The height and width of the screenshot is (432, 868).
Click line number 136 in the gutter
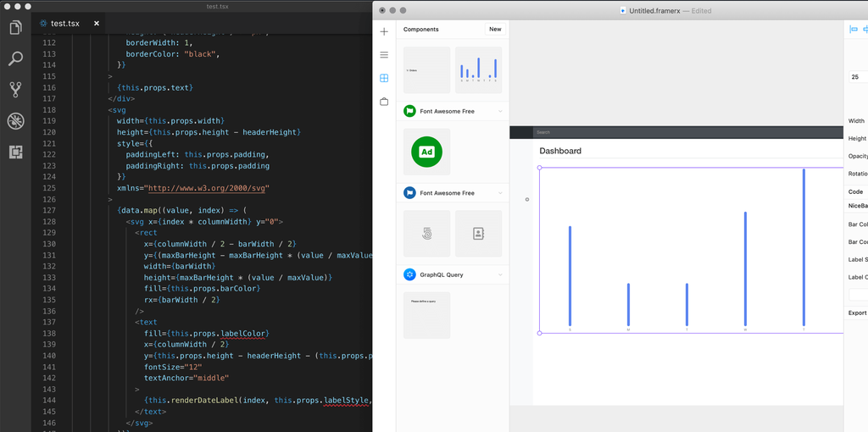(x=49, y=311)
